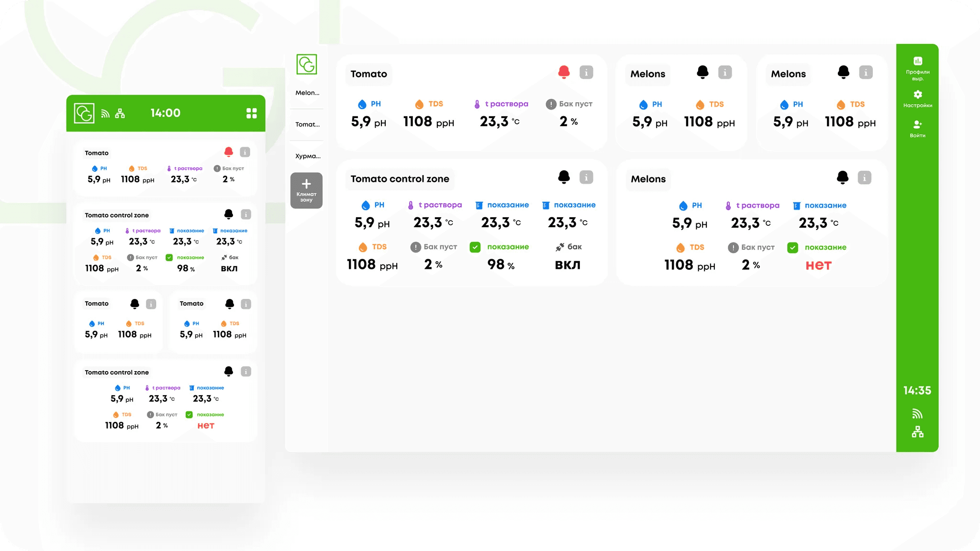Click the black bell on large Melons card
This screenshot has width=980, height=551.
[x=843, y=177]
